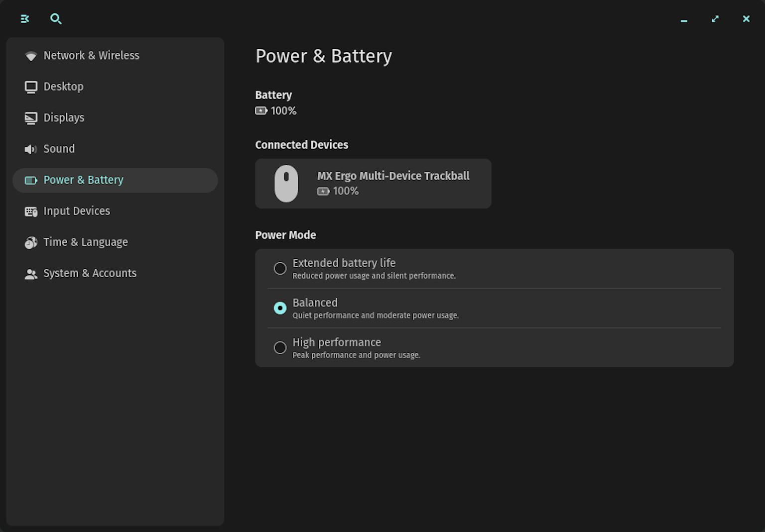Select the Desktop monitor icon
Screen dimensions: 765x532
tap(31, 87)
